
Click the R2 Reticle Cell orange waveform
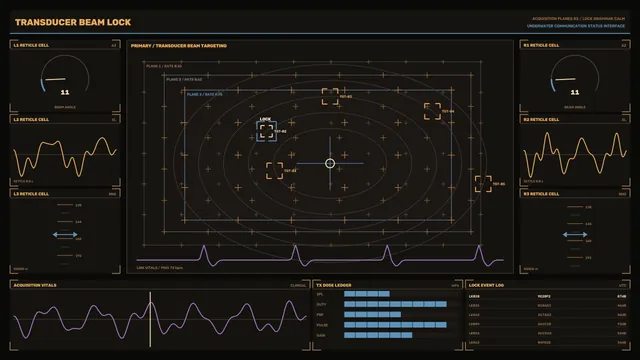pos(575,154)
